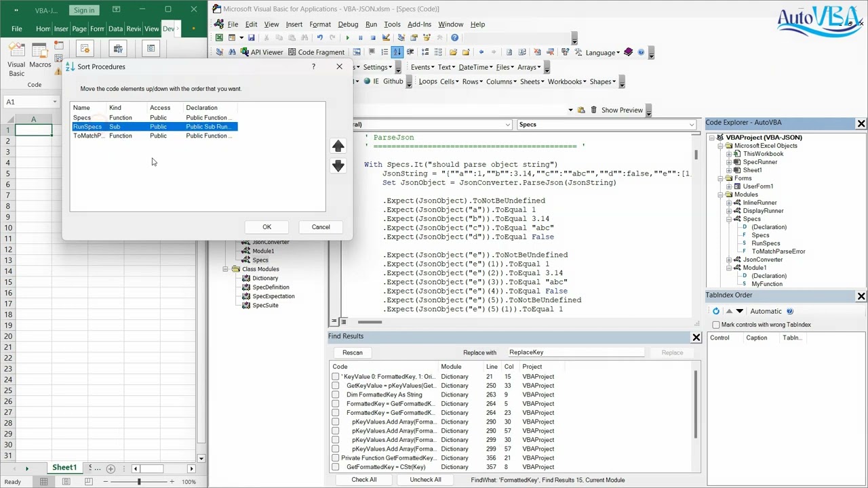The image size is (868, 488).
Task: Move selected procedure down with the down arrow
Action: [x=338, y=165]
